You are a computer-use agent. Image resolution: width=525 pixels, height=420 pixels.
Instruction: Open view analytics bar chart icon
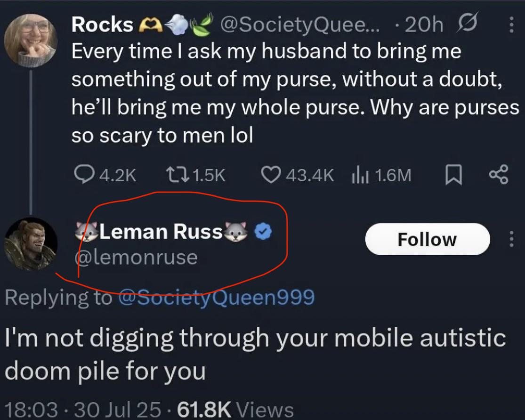coord(360,175)
